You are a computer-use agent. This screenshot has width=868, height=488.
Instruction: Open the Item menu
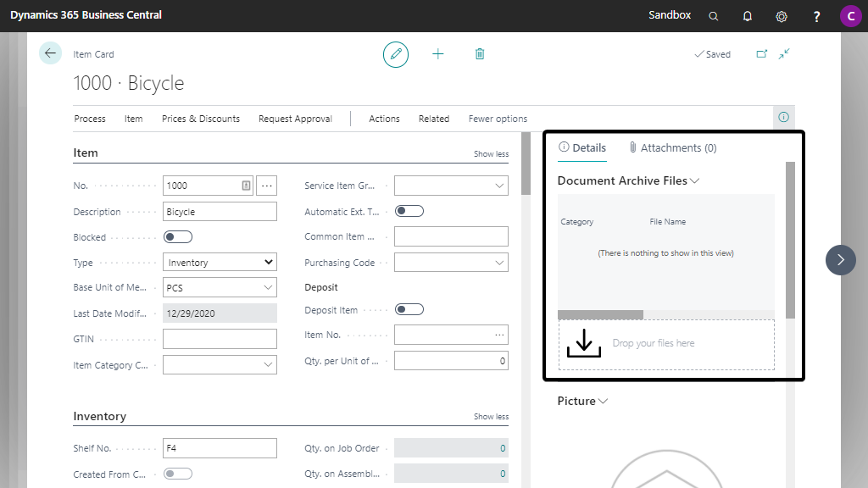tap(133, 119)
